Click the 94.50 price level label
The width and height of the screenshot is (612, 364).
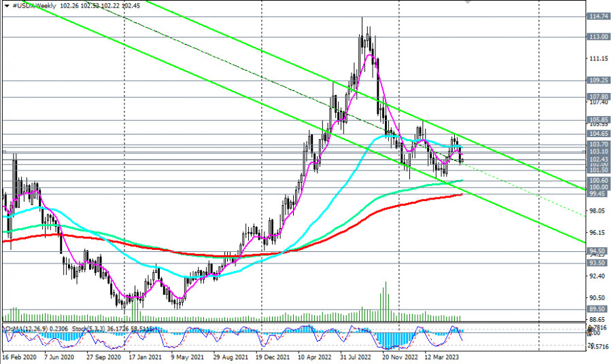coord(598,251)
